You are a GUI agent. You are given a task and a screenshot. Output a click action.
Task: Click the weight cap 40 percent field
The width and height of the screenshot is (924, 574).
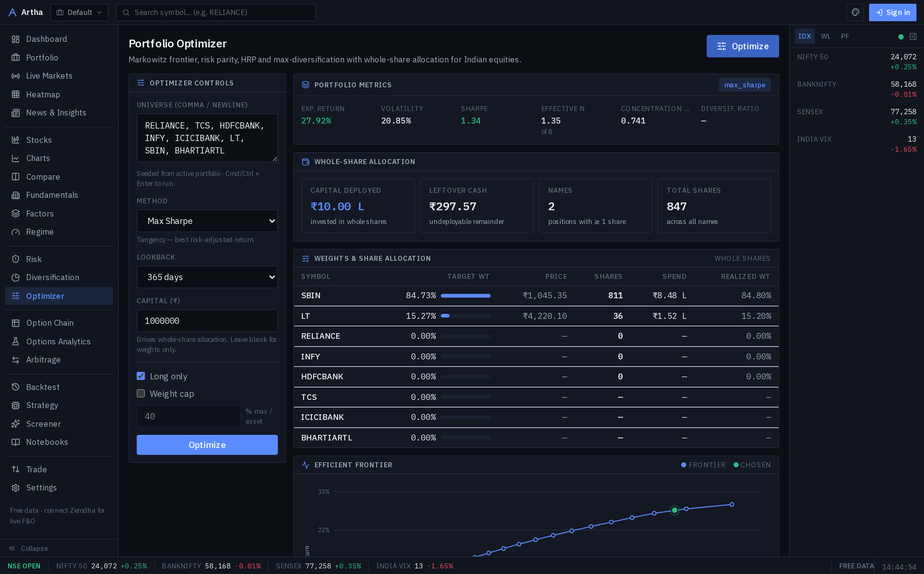tap(189, 416)
